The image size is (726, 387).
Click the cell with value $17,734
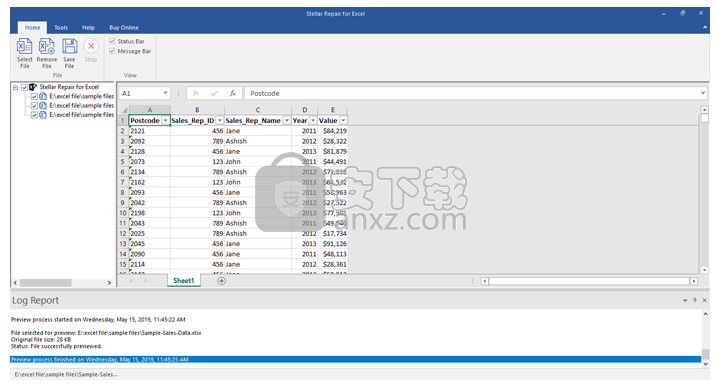click(332, 234)
